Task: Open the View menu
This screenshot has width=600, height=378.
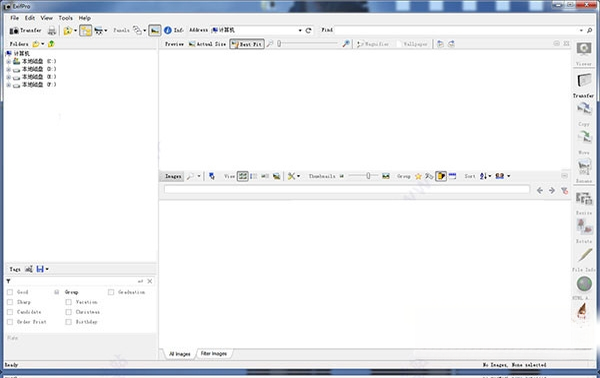Action: (x=47, y=18)
